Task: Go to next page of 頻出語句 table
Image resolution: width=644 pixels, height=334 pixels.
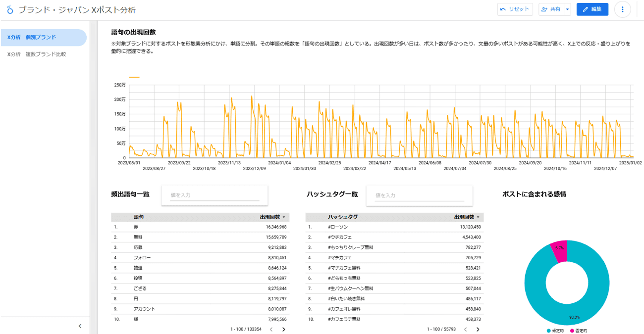Action: click(x=284, y=330)
